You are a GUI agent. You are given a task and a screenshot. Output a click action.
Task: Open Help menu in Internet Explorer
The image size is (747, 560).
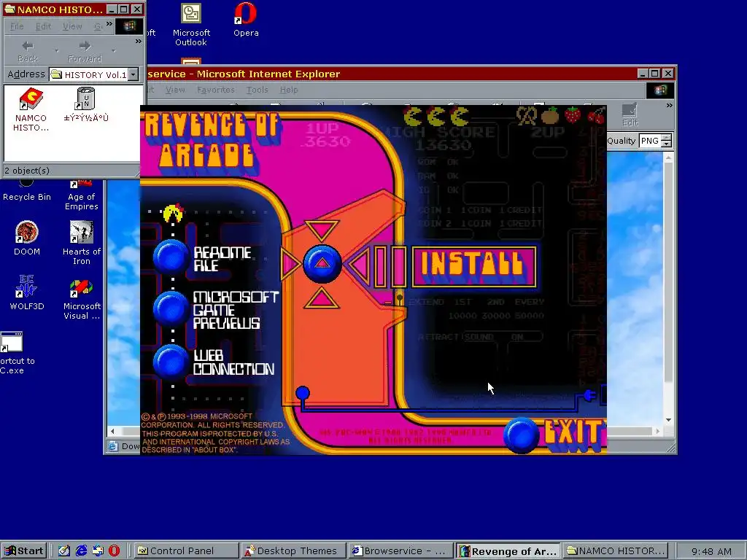point(289,90)
